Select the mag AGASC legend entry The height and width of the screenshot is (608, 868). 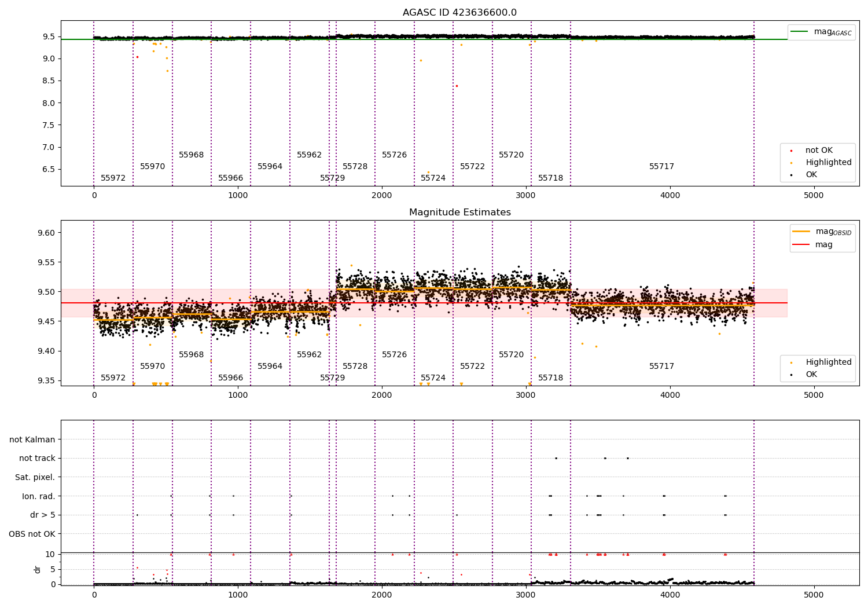821,32
